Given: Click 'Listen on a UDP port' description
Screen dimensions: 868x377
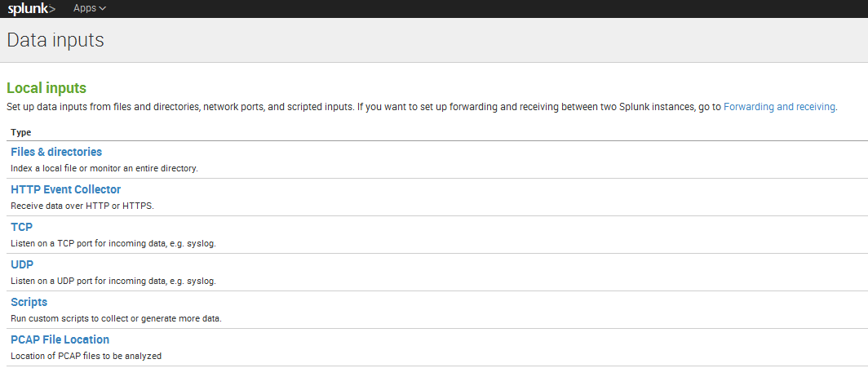Looking at the screenshot, I should (x=113, y=281).
